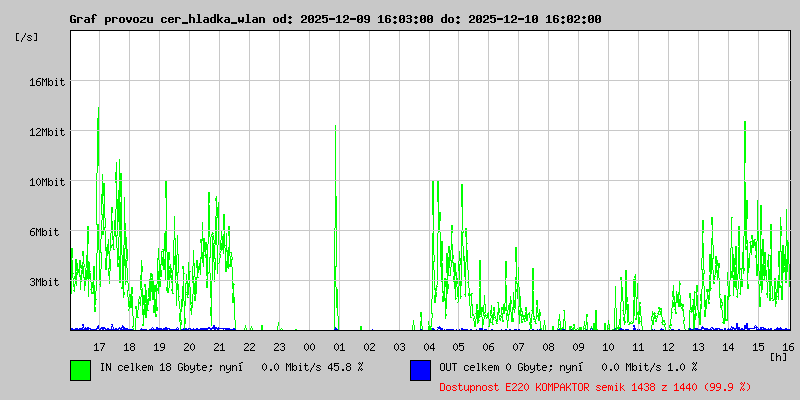800x400 pixels.
Task: Click the '[/s]' unit label
Action: (x=27, y=37)
